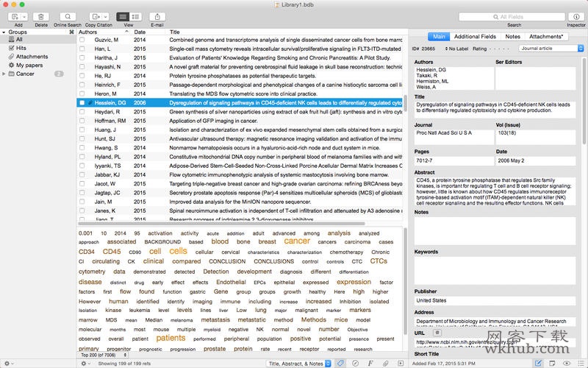This screenshot has width=588, height=368.
Task: Click the tag cloud icon in status bar
Action: tap(340, 363)
